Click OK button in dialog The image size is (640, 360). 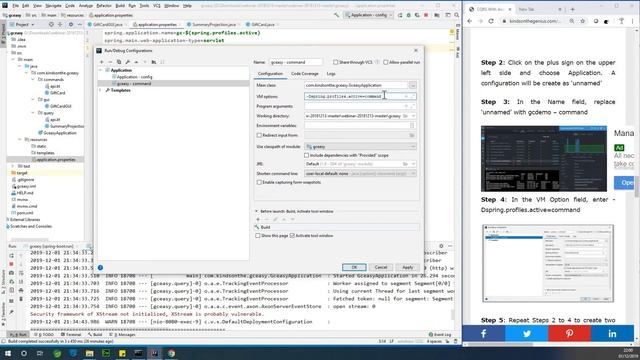pyautogui.click(x=354, y=267)
